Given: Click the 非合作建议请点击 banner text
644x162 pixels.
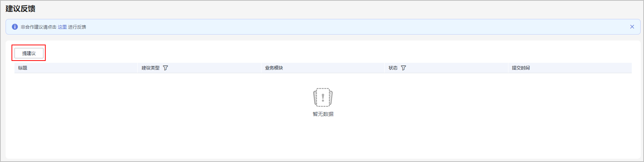Looking at the screenshot, I should [39, 27].
